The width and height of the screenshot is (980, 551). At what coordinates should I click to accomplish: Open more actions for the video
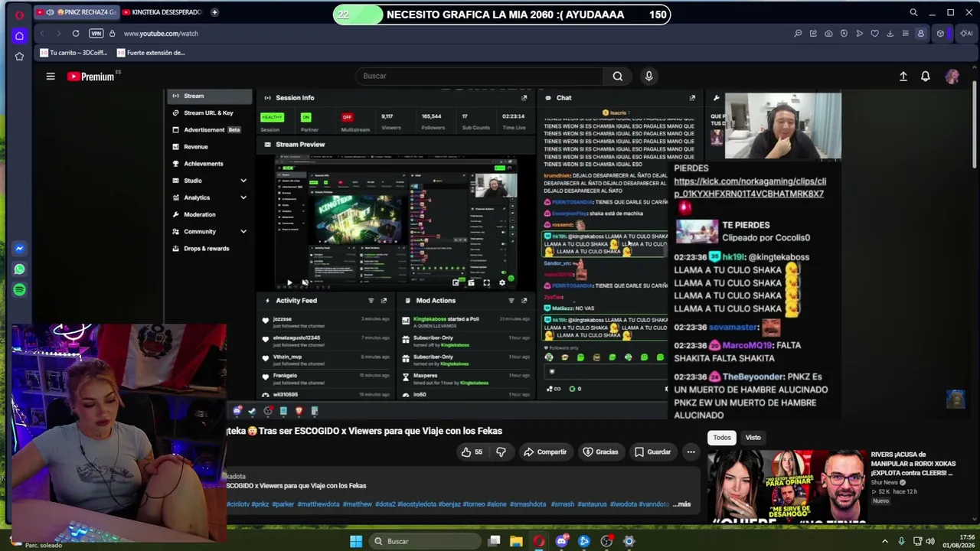691,452
